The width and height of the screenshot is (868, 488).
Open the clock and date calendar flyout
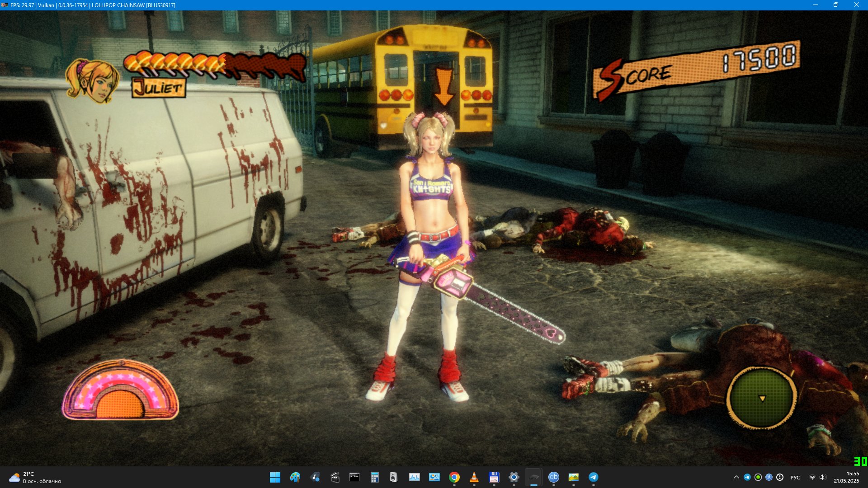point(846,477)
